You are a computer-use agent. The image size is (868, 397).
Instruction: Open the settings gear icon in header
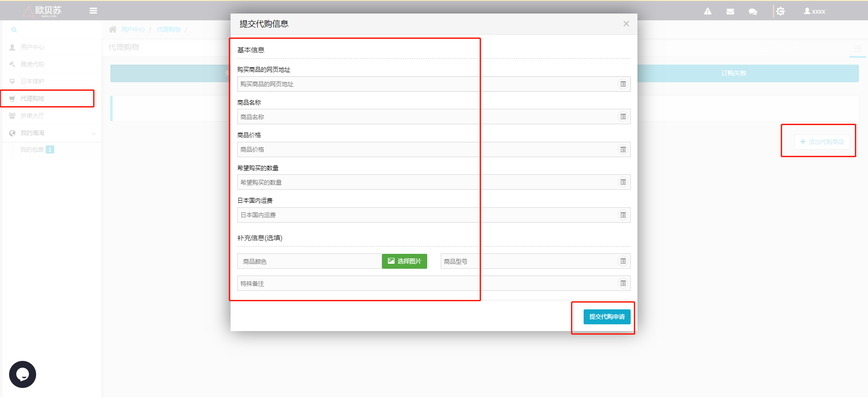click(x=781, y=11)
